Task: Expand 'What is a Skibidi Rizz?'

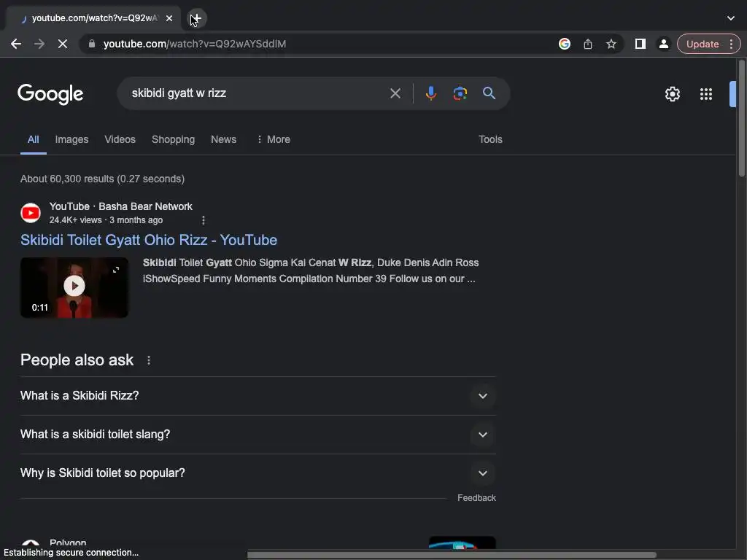Action: point(258,396)
